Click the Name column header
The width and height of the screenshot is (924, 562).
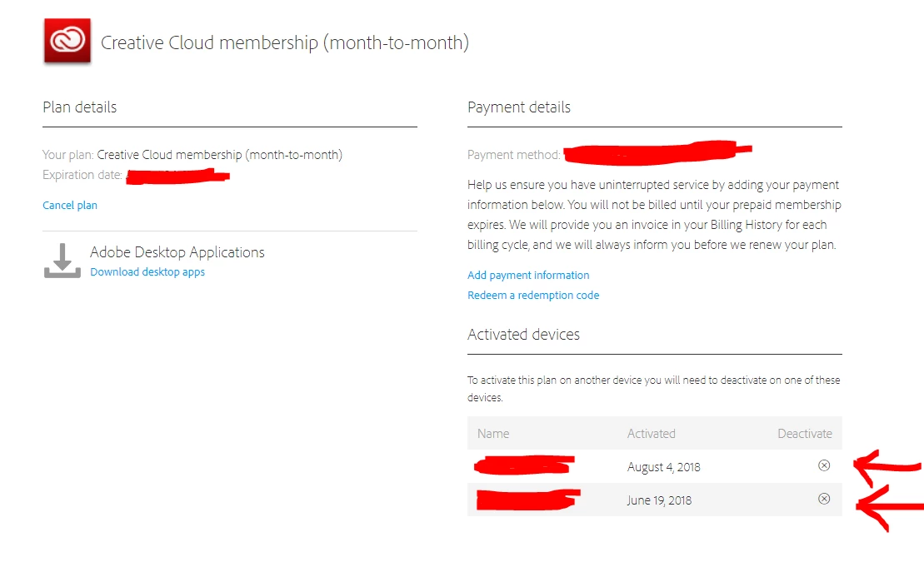pos(493,434)
